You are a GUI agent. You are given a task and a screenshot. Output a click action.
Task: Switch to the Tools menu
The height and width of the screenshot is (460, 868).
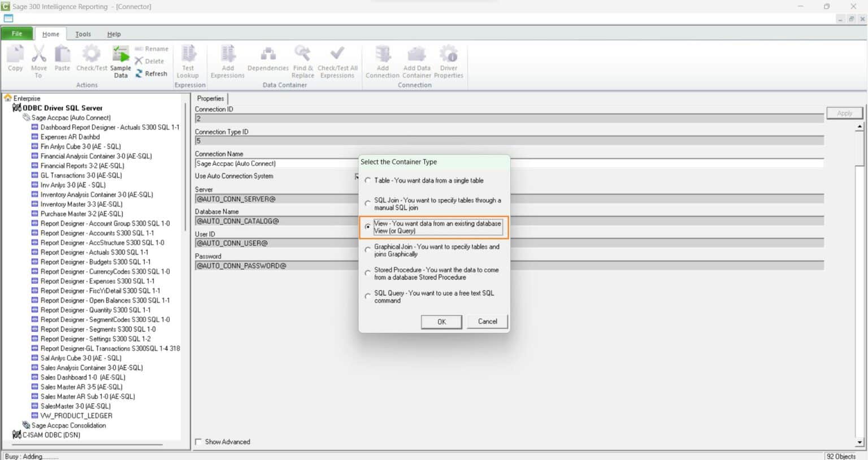[83, 33]
